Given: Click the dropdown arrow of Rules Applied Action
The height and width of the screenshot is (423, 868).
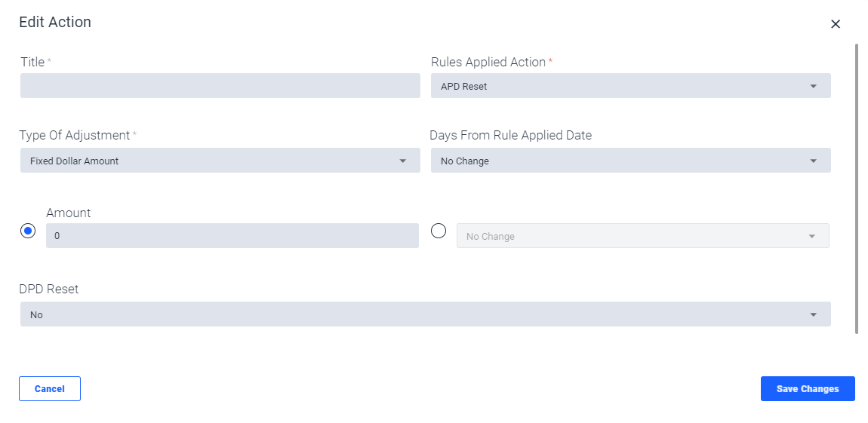Looking at the screenshot, I should pos(813,86).
